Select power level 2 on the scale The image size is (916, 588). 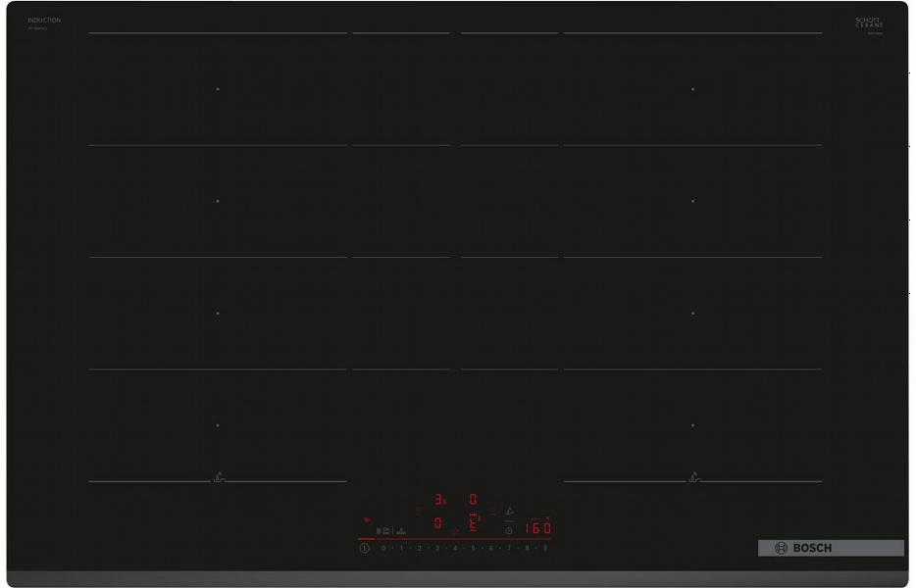[x=419, y=549]
